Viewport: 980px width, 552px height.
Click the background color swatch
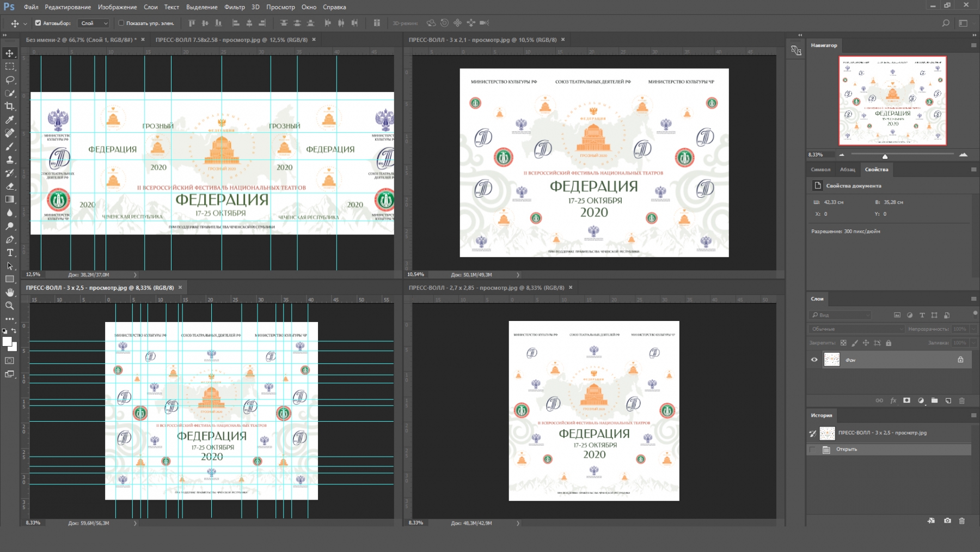[x=14, y=347]
